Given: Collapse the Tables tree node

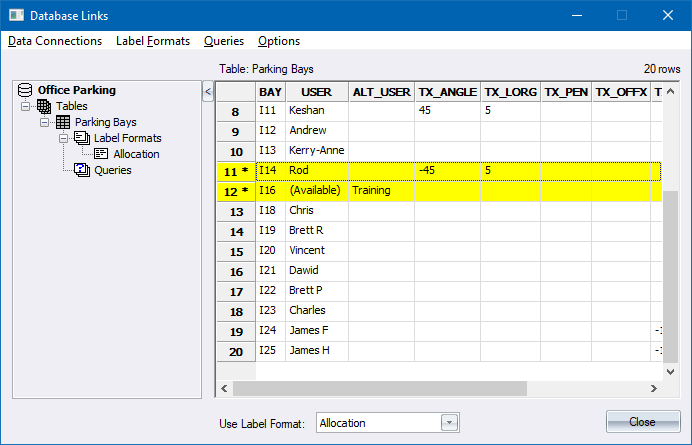Looking at the screenshot, I should (26, 106).
